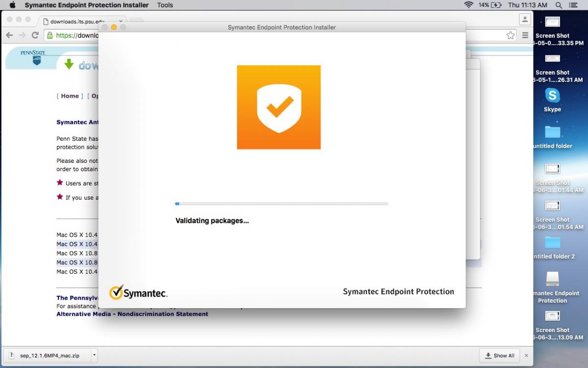Screen dimensions: 588x368
Task: Close the Chrome downloads bar
Action: [x=527, y=356]
